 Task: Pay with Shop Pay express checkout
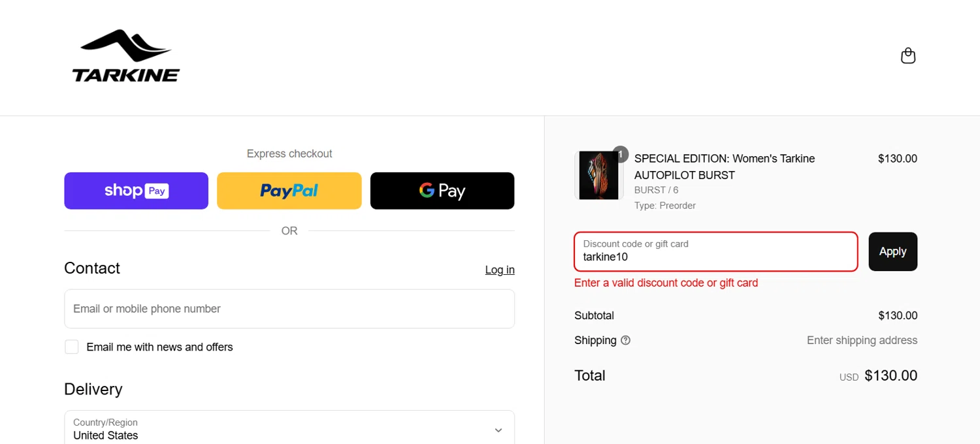point(136,191)
